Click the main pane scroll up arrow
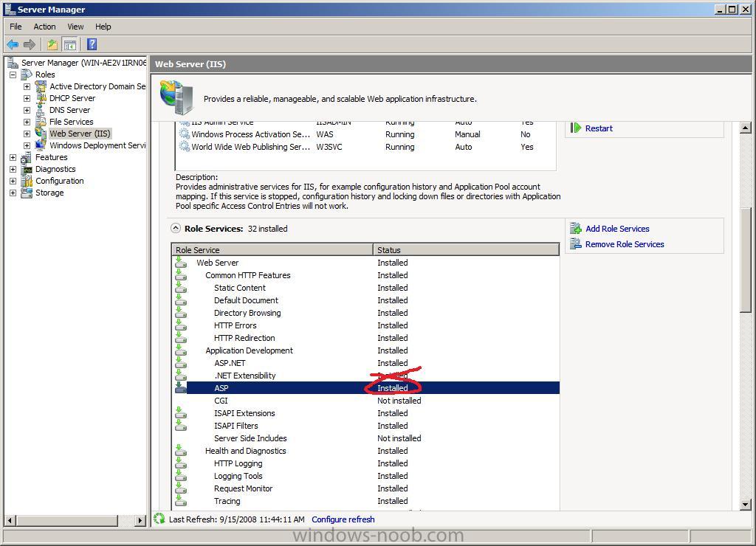 tap(746, 128)
